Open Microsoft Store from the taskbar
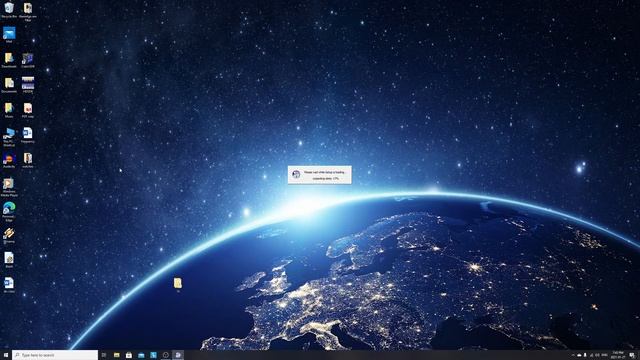 [x=129, y=355]
